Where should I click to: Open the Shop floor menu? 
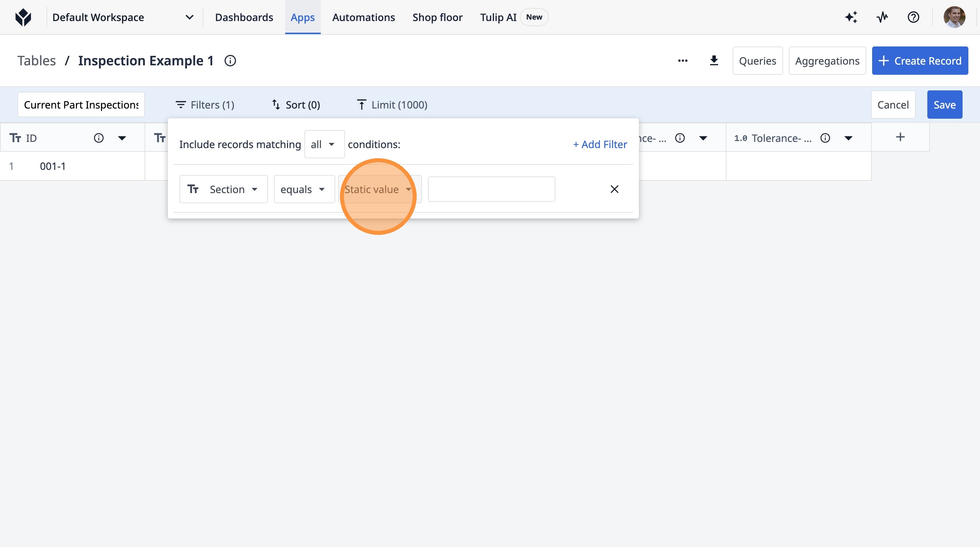pos(437,17)
